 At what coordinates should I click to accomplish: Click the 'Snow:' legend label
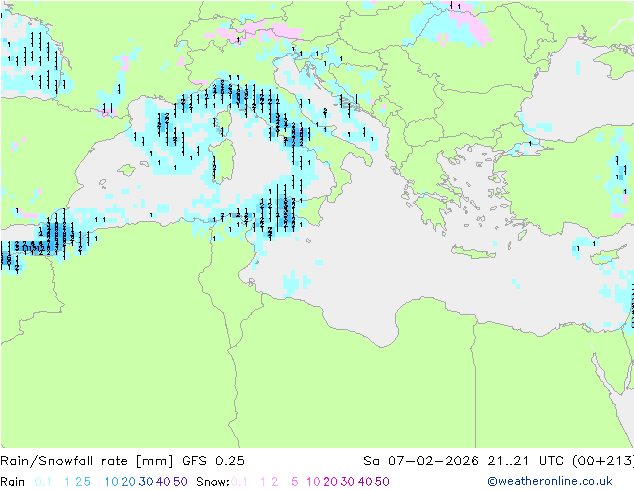[x=213, y=482]
